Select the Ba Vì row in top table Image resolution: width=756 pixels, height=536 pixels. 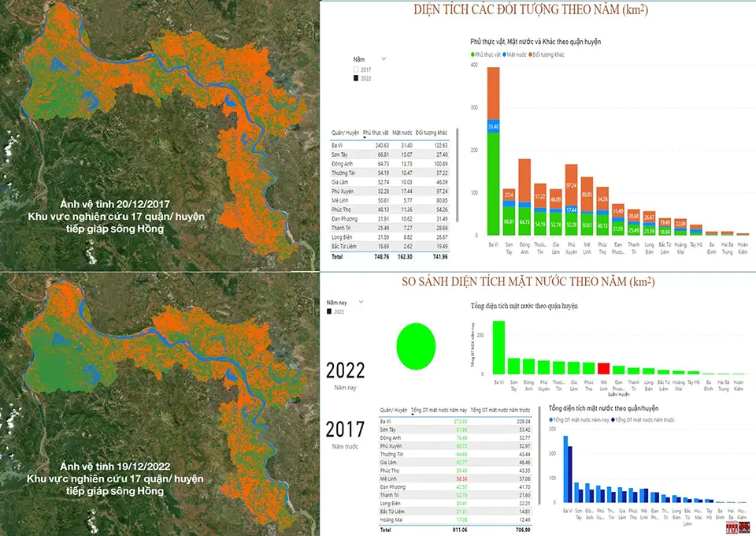(390, 145)
